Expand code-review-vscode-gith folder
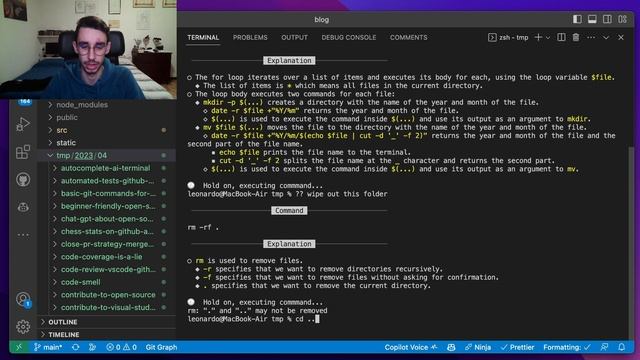 (x=107, y=269)
